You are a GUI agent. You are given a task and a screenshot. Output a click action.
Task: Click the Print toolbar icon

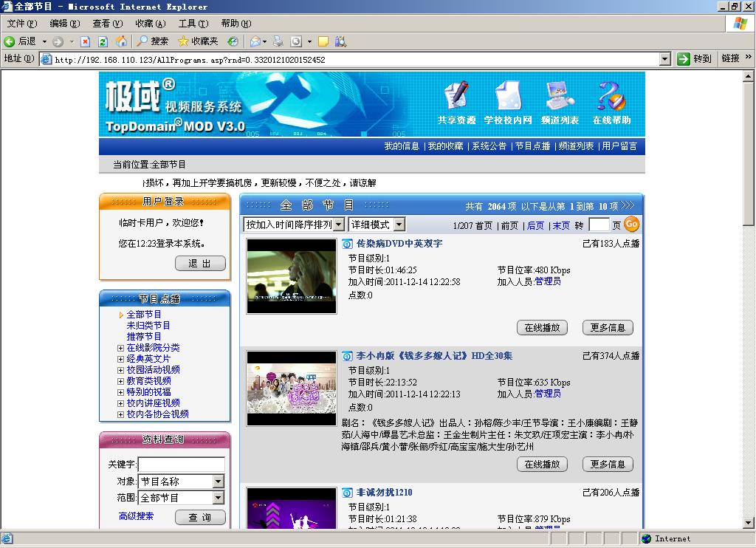tap(278, 41)
